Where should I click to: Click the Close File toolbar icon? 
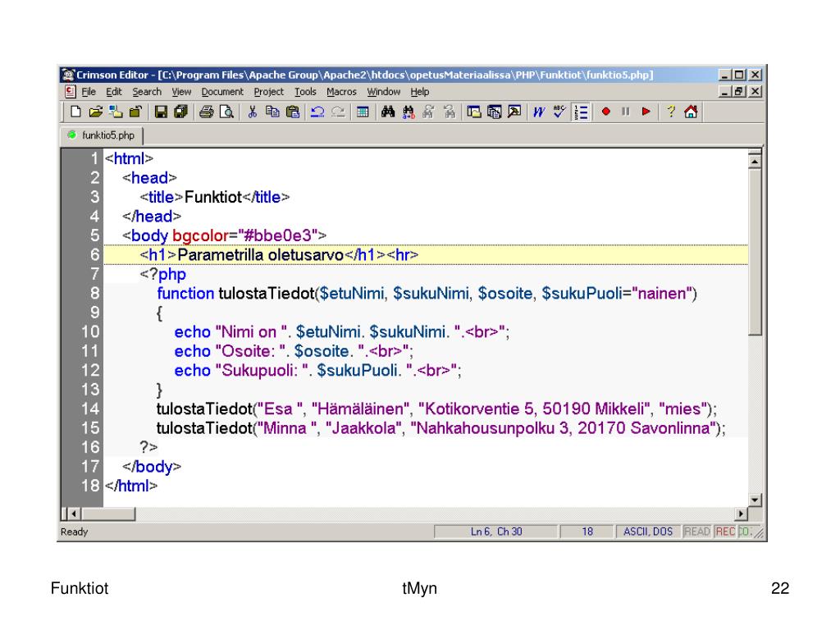click(135, 112)
